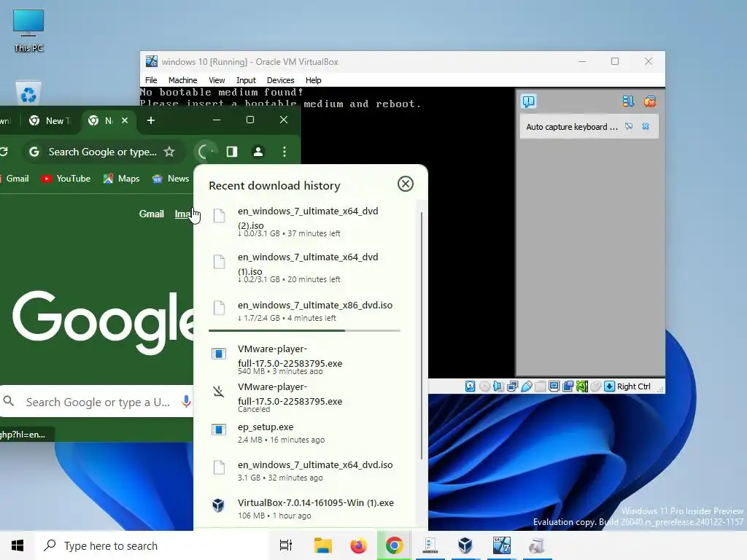Open the News bookmark
The width and height of the screenshot is (747, 560).
(x=171, y=179)
